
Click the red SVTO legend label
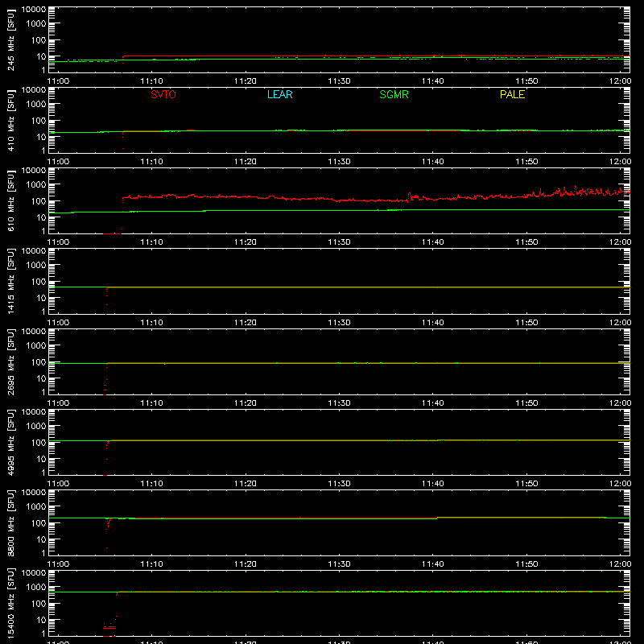coord(163,94)
